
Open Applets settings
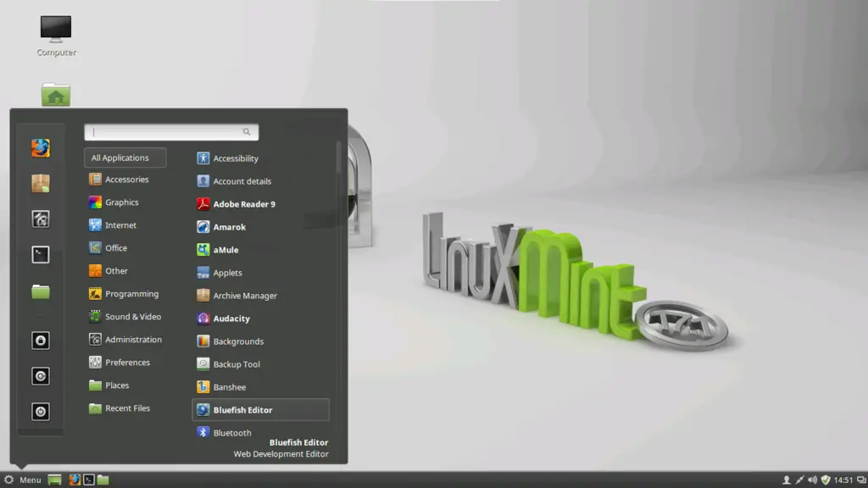(261, 273)
